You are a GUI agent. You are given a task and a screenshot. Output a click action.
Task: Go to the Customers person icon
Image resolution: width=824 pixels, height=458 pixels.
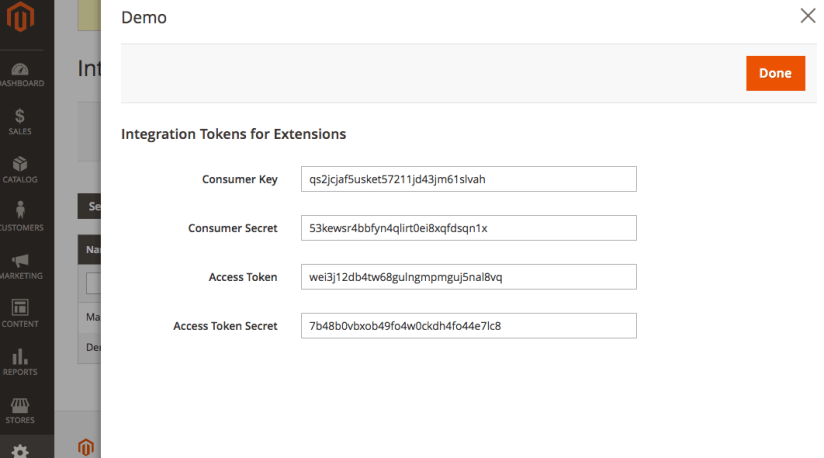pos(20,217)
